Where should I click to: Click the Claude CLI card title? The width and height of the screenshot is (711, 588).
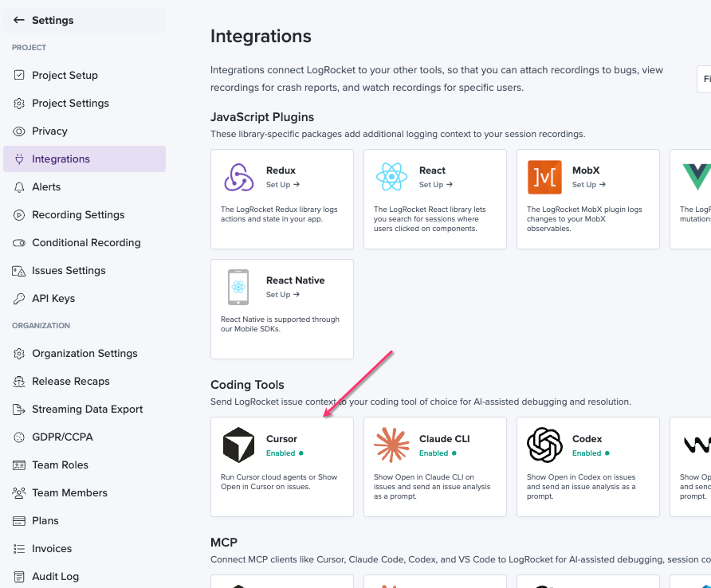pos(445,439)
